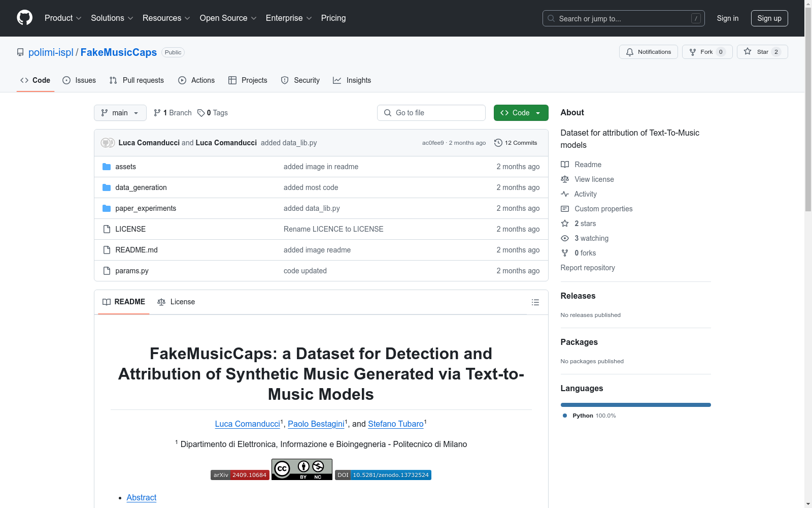The image size is (812, 508).
Task: Open the polimi-ispl organization link
Action: pyautogui.click(x=51, y=52)
